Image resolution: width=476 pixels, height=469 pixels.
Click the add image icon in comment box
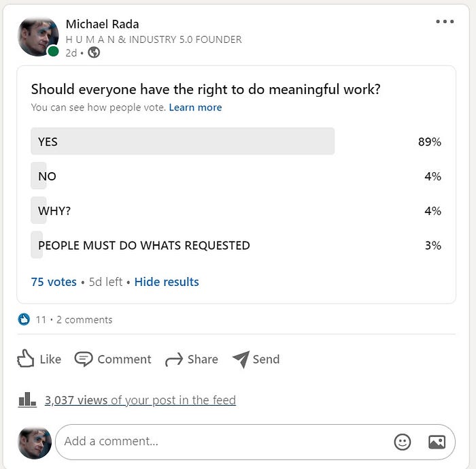(x=437, y=442)
